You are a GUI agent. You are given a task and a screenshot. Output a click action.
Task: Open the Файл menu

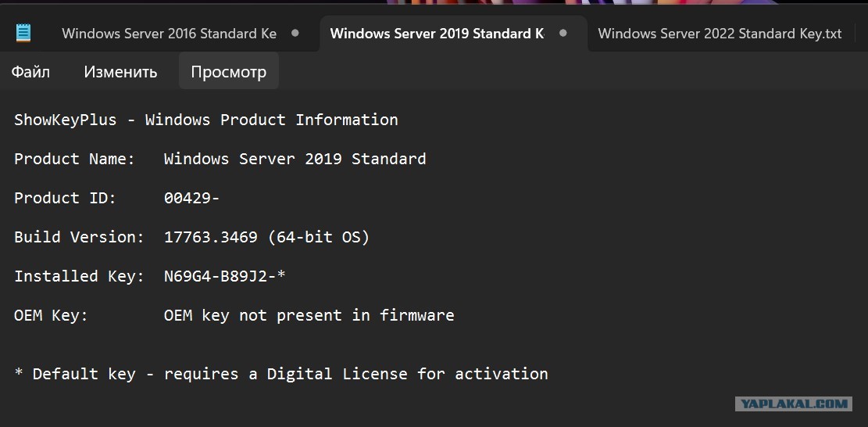pyautogui.click(x=31, y=72)
